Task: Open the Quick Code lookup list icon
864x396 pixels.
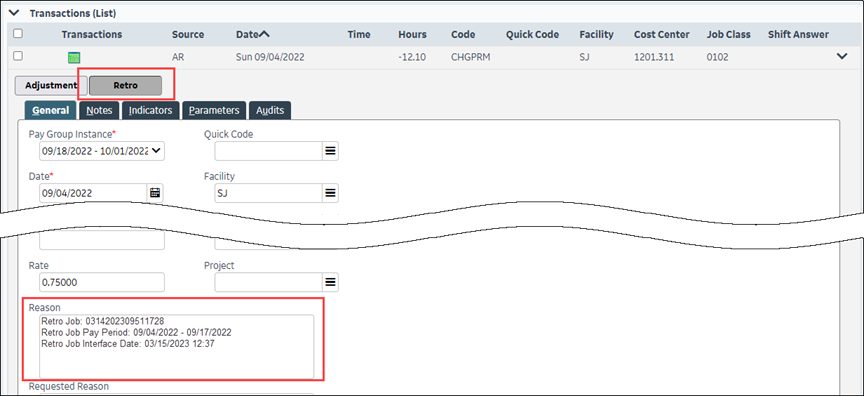Action: 330,151
